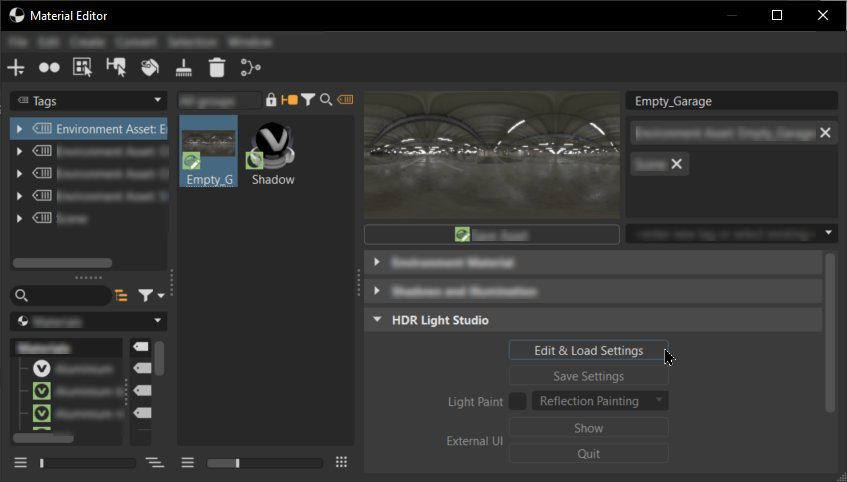Collapse the HDR Light Studio section
Image resolution: width=847 pixels, height=482 pixels.
click(377, 320)
